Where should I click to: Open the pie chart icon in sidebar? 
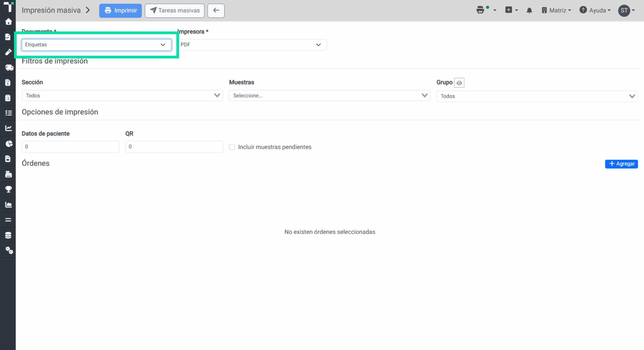coord(9,143)
